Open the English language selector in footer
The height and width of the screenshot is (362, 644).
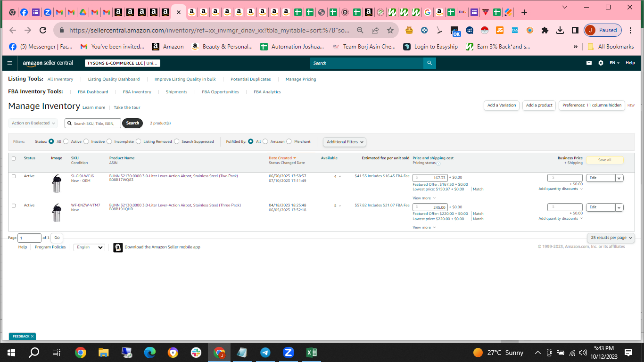pyautogui.click(x=89, y=247)
